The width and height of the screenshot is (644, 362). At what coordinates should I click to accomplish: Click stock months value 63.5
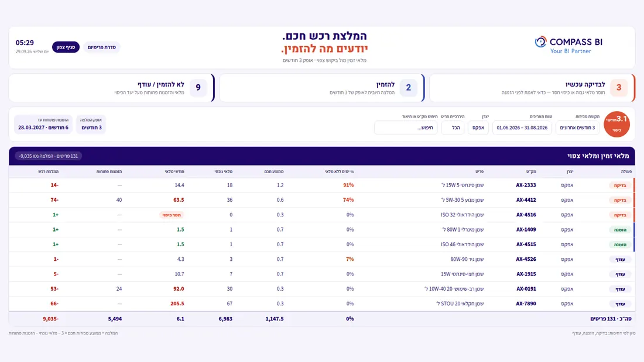pyautogui.click(x=179, y=200)
